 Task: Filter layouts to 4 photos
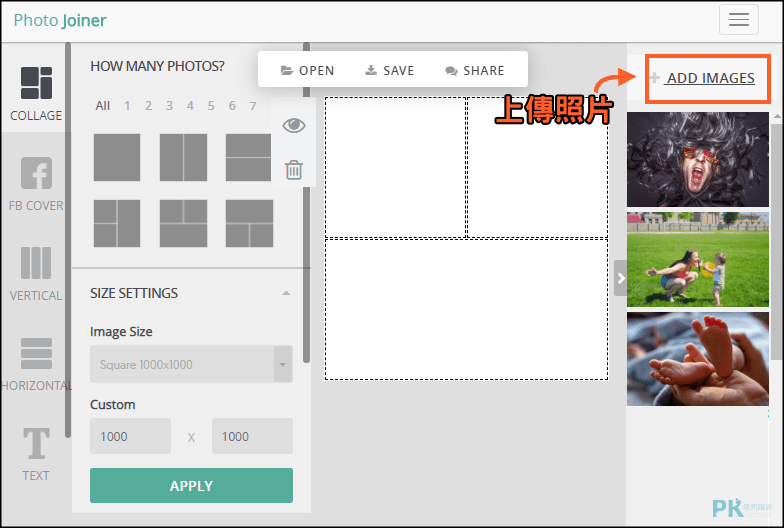point(190,106)
